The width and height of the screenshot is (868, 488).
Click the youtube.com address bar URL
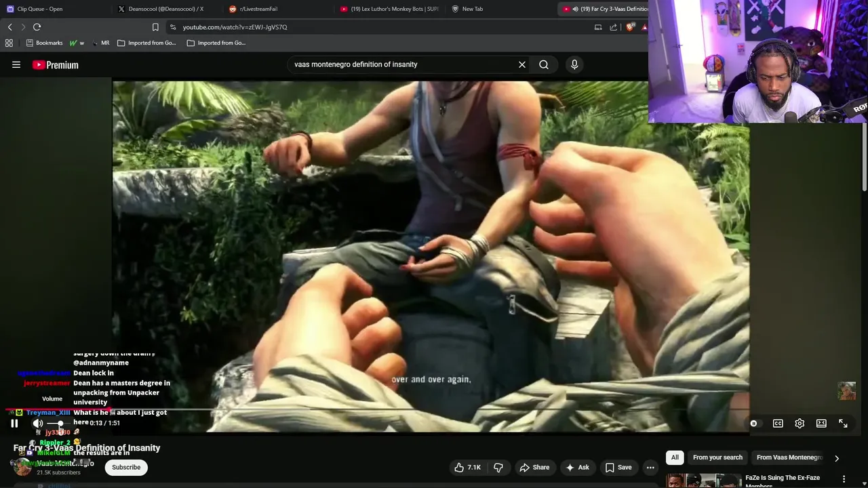(x=235, y=27)
